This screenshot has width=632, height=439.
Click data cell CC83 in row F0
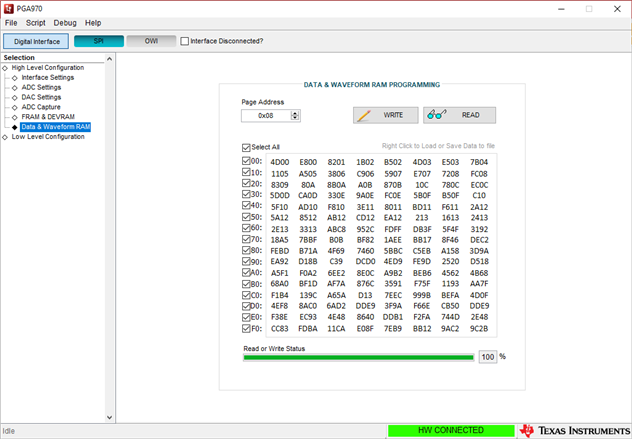pos(280,329)
